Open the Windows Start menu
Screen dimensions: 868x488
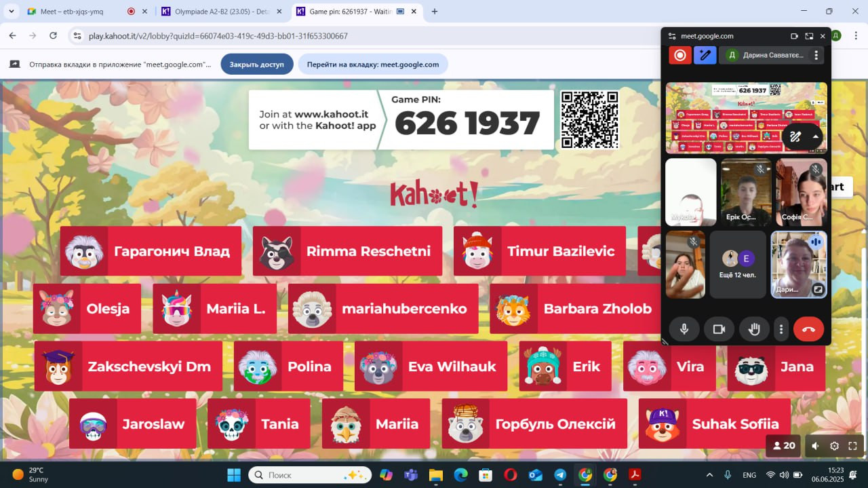(x=234, y=475)
